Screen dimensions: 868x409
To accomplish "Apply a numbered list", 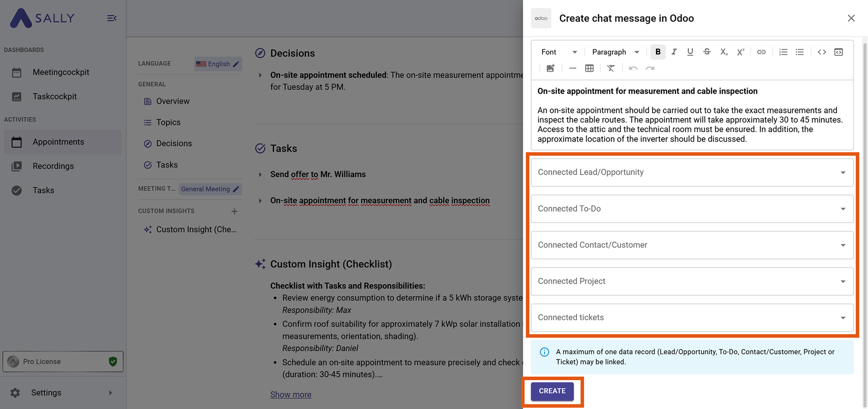I will (783, 52).
